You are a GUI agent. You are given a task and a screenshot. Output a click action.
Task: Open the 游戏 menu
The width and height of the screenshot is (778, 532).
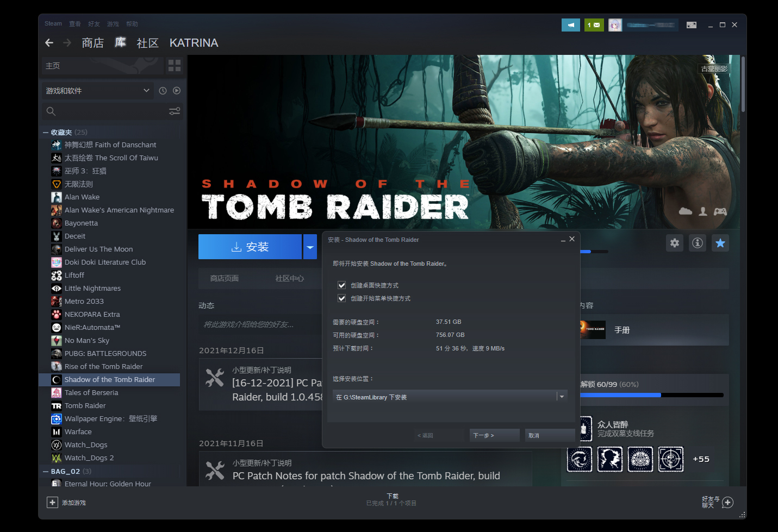113,24
